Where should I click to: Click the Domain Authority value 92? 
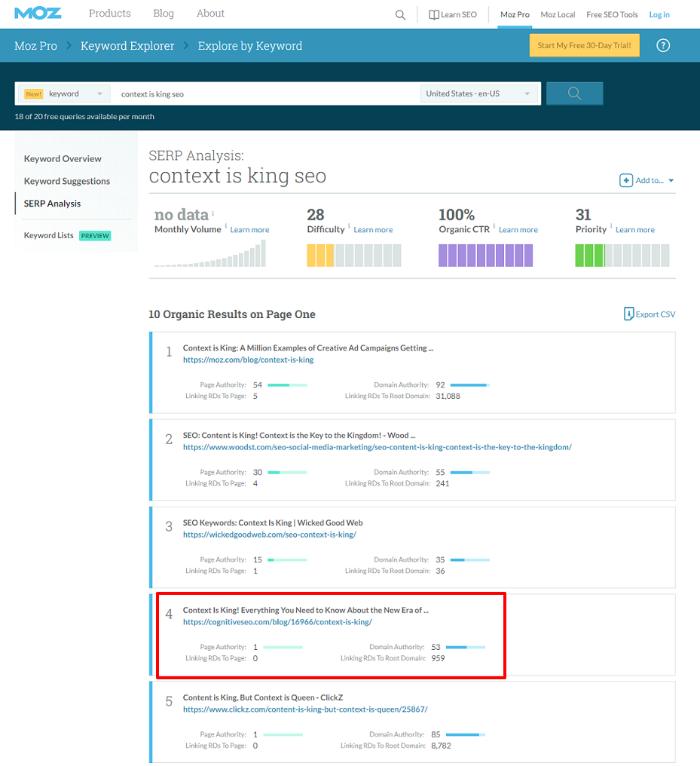click(x=440, y=385)
